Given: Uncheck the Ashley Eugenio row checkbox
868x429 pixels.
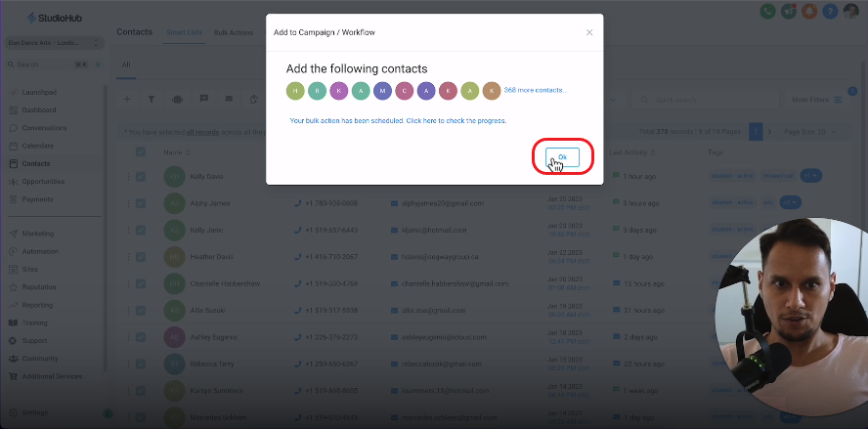Looking at the screenshot, I should tap(141, 337).
